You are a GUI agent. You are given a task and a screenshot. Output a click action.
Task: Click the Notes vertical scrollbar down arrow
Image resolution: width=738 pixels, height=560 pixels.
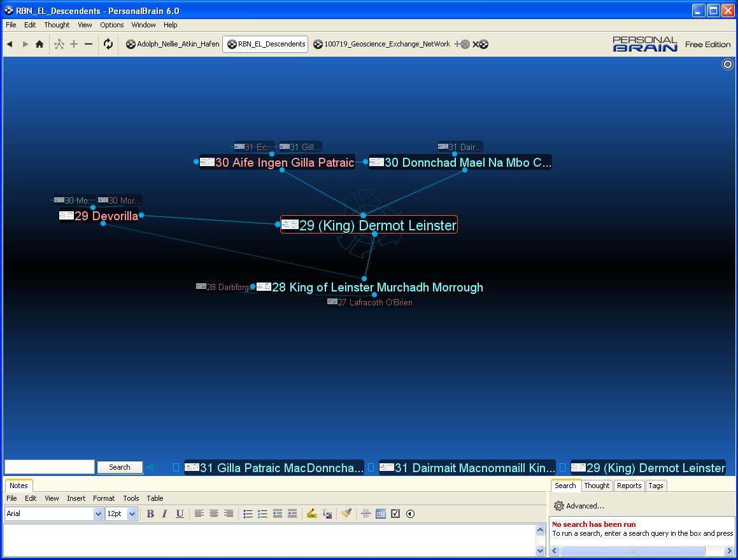[541, 550]
